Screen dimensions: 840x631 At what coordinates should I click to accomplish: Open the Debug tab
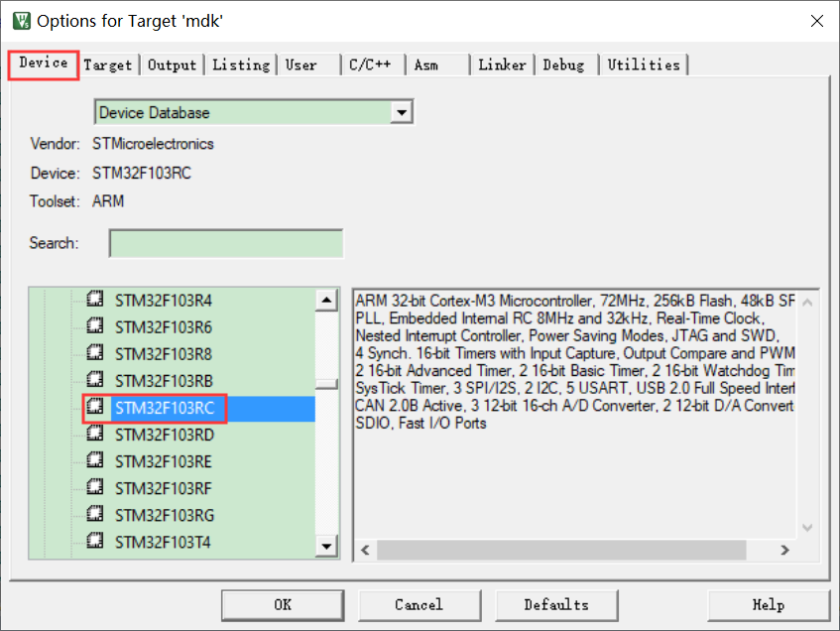(x=563, y=64)
